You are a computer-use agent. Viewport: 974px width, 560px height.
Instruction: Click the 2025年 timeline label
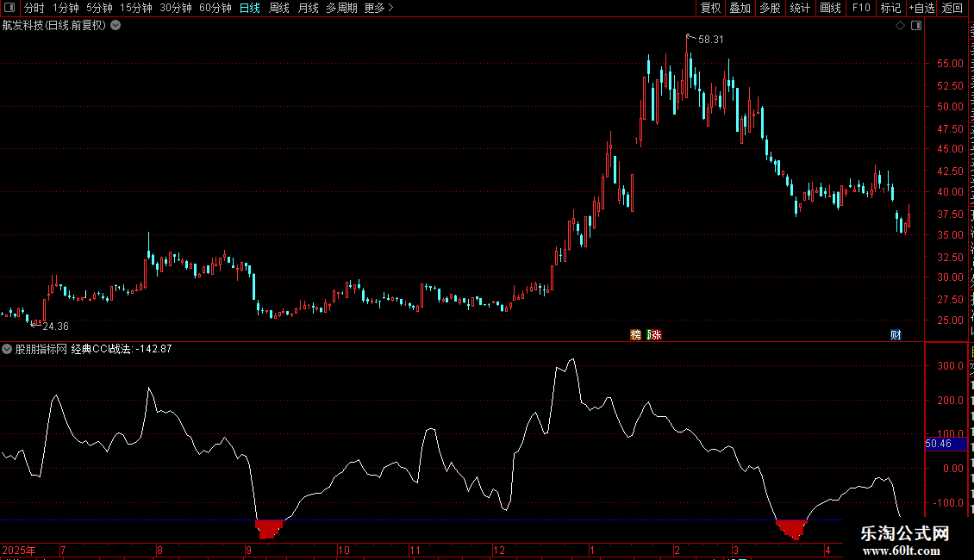click(x=19, y=550)
